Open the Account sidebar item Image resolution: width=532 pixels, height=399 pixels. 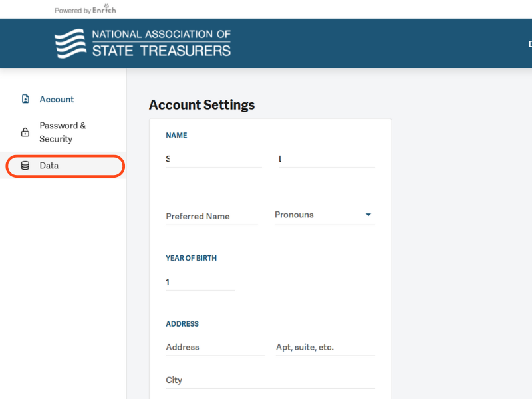(57, 99)
